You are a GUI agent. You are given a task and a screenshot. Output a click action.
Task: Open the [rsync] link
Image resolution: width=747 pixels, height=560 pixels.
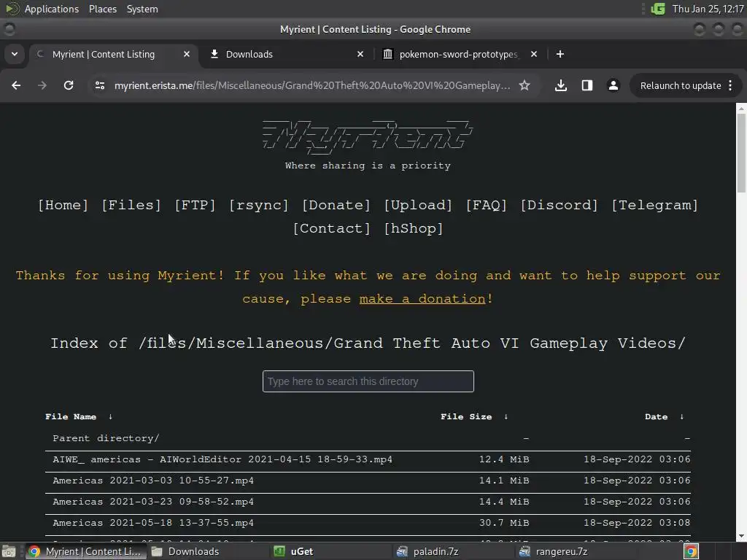tap(259, 205)
